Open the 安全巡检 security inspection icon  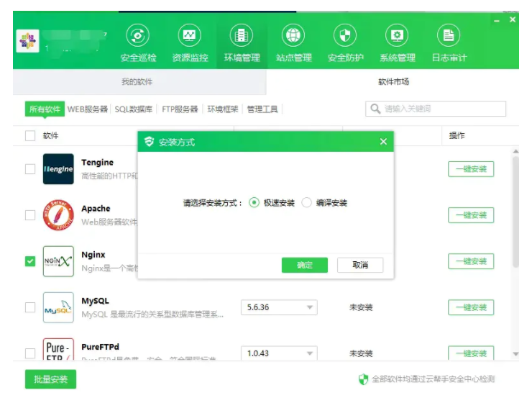pyautogui.click(x=138, y=35)
